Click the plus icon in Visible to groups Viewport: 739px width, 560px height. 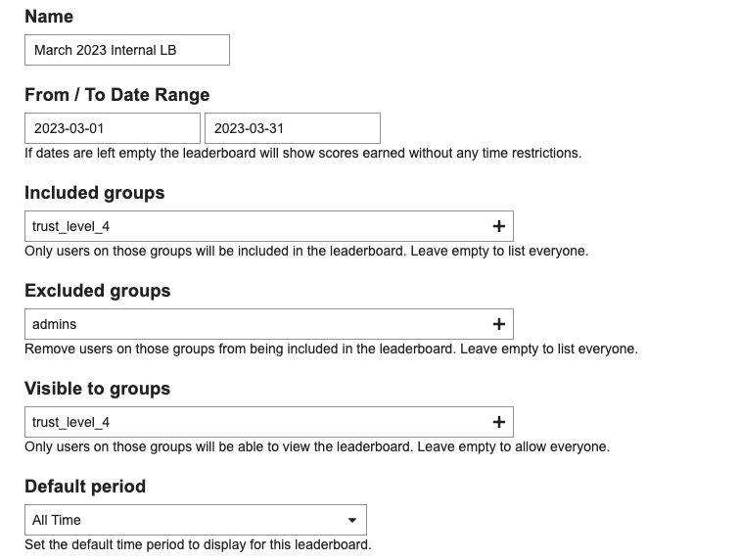pyautogui.click(x=498, y=422)
